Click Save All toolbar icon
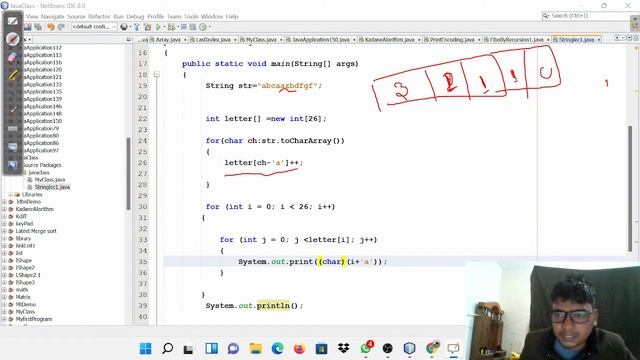 [38, 27]
